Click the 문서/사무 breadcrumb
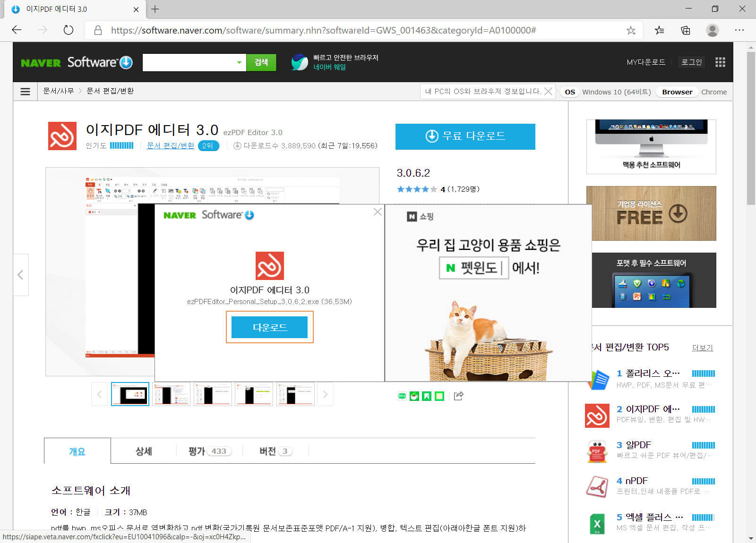756x543 pixels. click(59, 91)
